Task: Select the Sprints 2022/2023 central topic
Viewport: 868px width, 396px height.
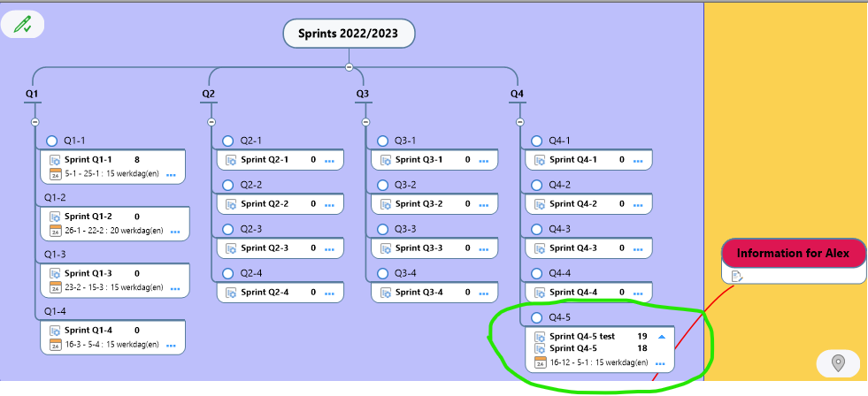Action: (349, 34)
